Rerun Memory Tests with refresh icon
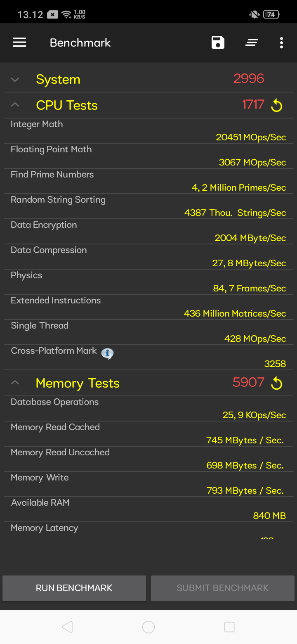This screenshot has width=297, height=644. click(276, 384)
